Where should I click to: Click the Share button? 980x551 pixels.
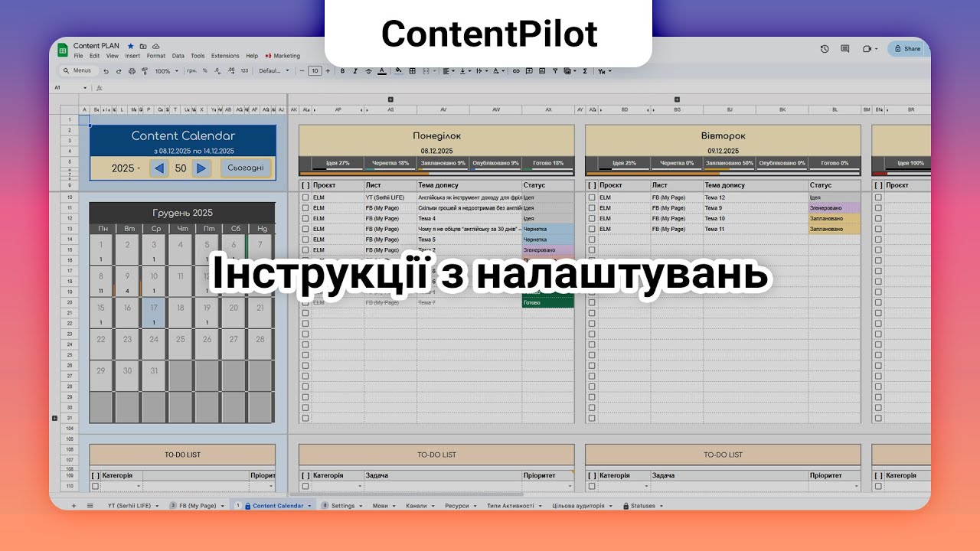pyautogui.click(x=908, y=48)
